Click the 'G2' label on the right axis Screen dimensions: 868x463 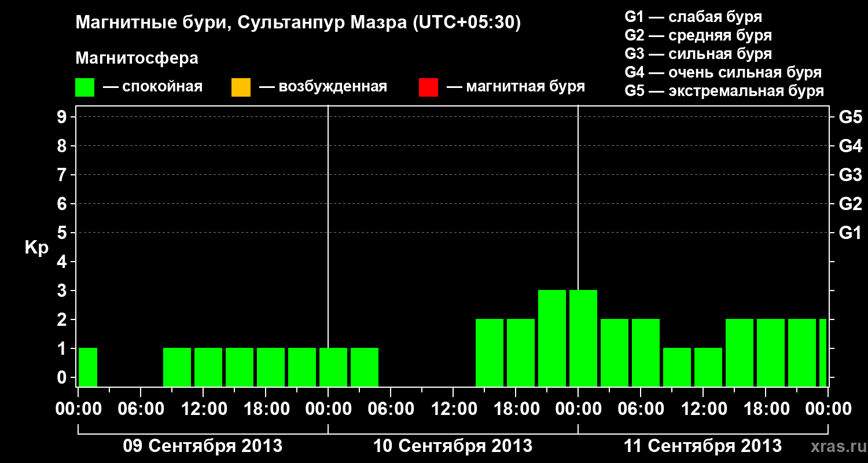click(x=851, y=204)
